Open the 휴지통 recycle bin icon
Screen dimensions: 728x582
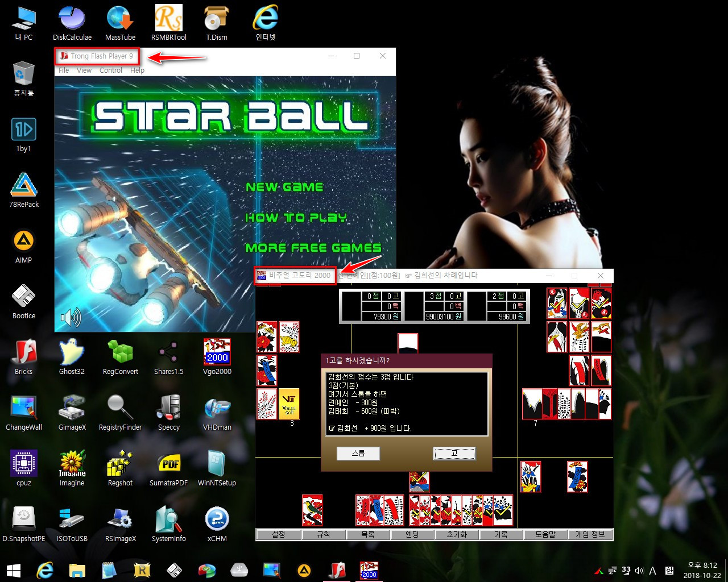(x=24, y=79)
